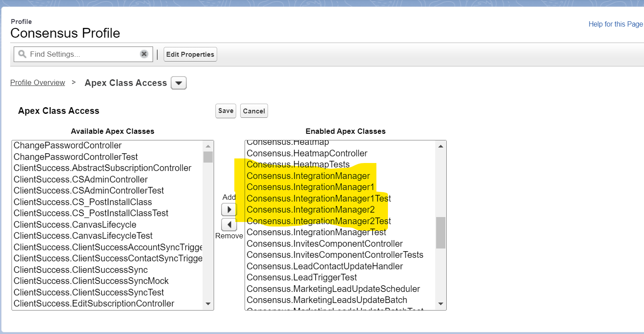Select ClientSuccess.CSAdminController
Screen dimensions: 644x334
click(107, 179)
